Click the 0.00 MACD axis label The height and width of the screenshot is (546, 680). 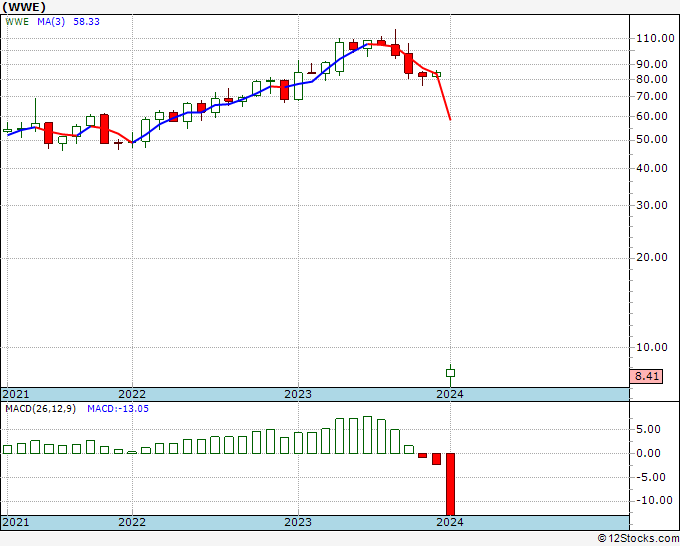click(x=648, y=453)
